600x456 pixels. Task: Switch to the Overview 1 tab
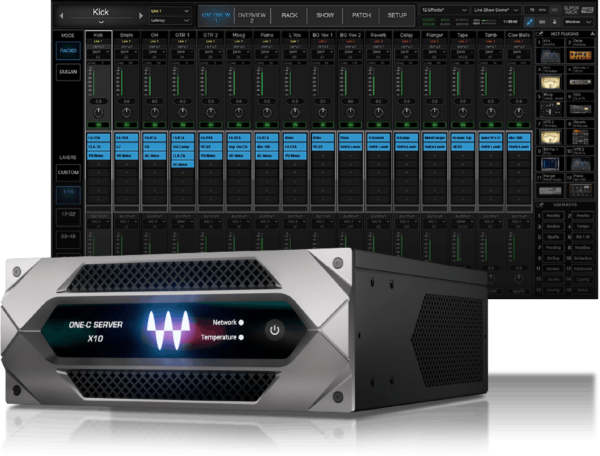[x=216, y=16]
